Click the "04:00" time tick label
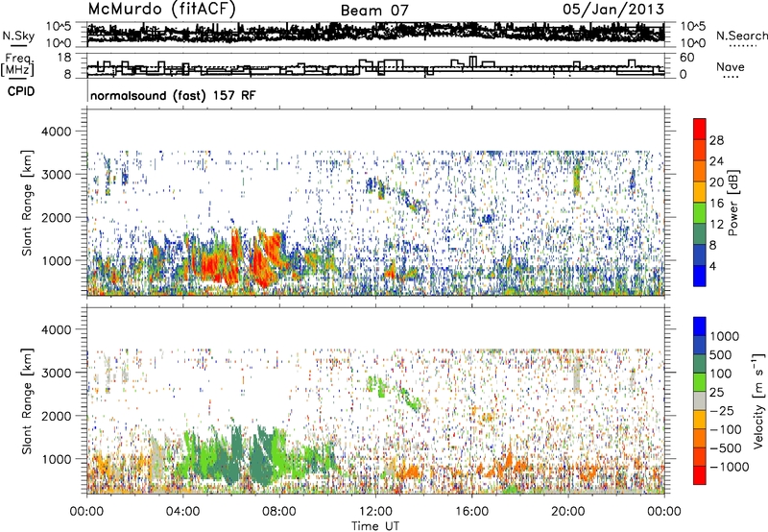 point(182,512)
